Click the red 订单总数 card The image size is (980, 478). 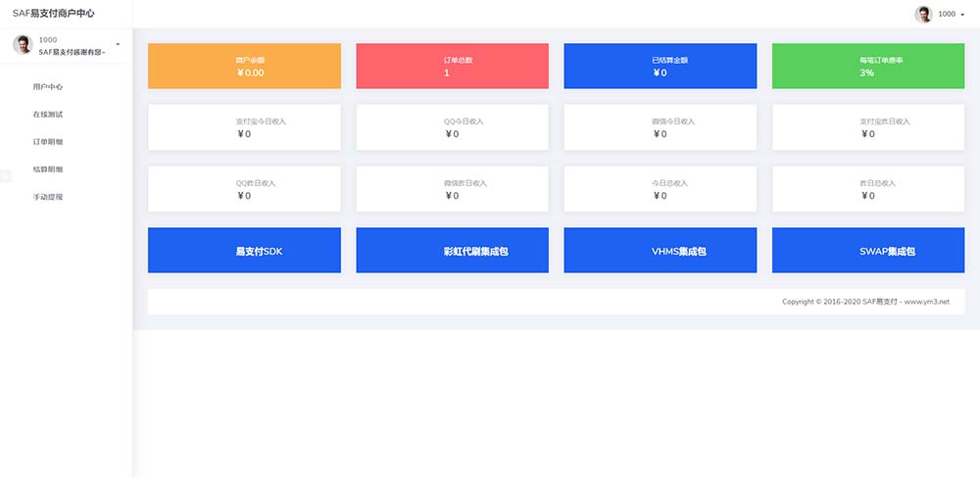pos(453,66)
